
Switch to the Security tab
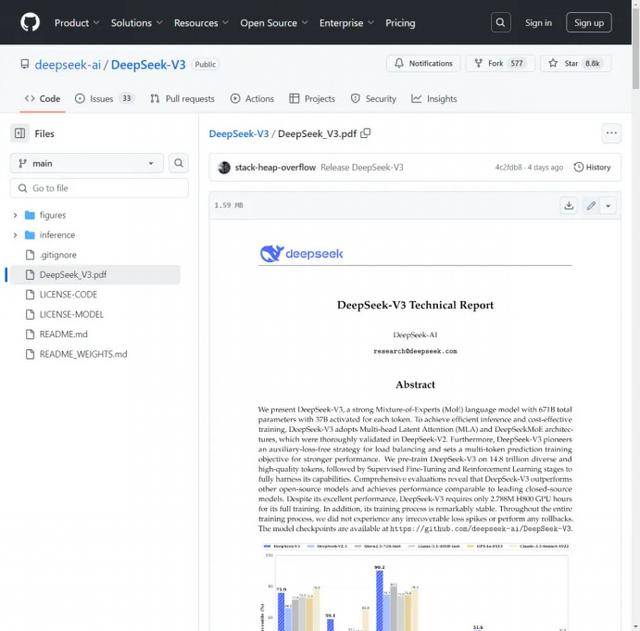373,99
